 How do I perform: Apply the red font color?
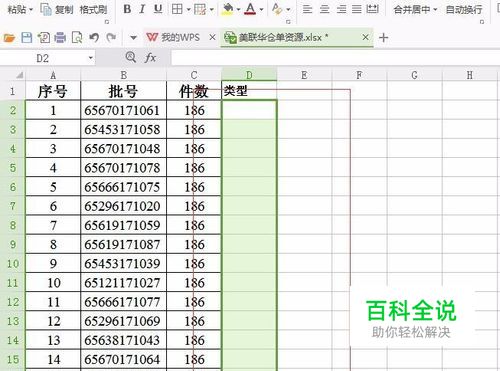tap(250, 9)
